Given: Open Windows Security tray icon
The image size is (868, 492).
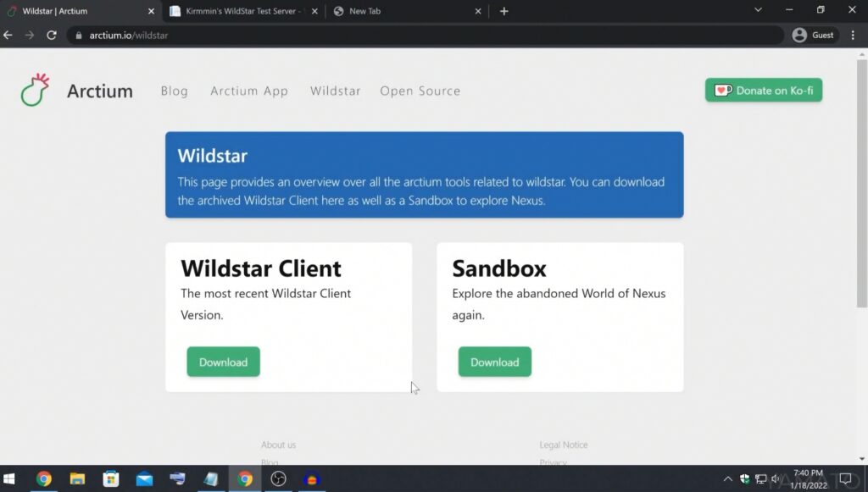Looking at the screenshot, I should pyautogui.click(x=744, y=478).
